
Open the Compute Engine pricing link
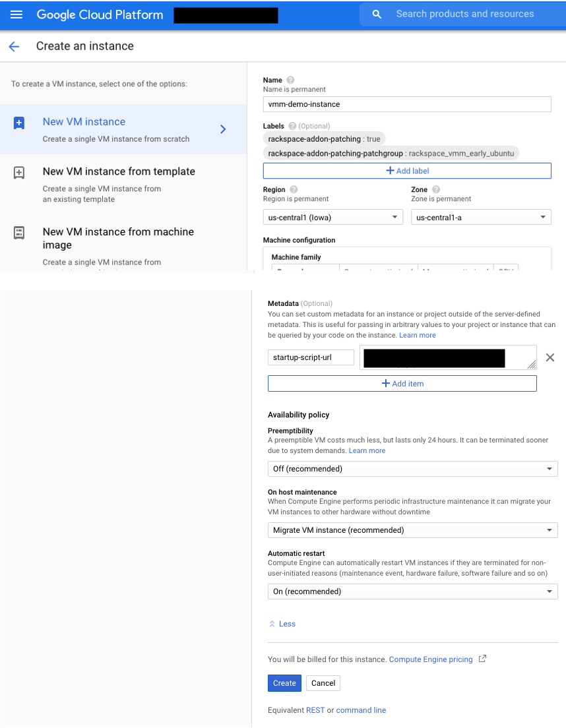click(431, 659)
